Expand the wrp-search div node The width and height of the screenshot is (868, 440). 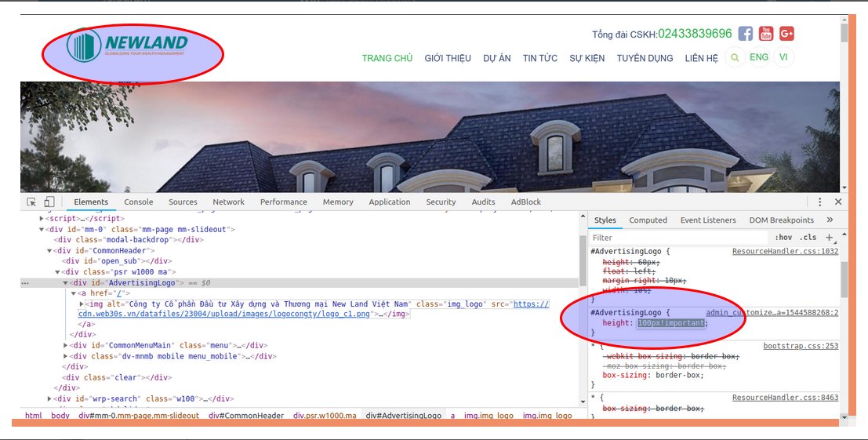[x=49, y=398]
